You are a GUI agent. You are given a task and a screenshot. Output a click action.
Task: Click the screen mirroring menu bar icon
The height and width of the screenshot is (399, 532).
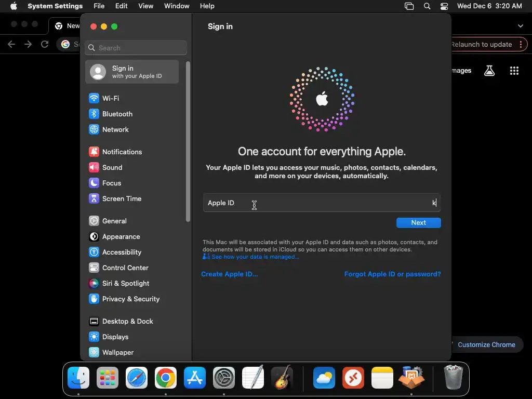pyautogui.click(x=409, y=6)
